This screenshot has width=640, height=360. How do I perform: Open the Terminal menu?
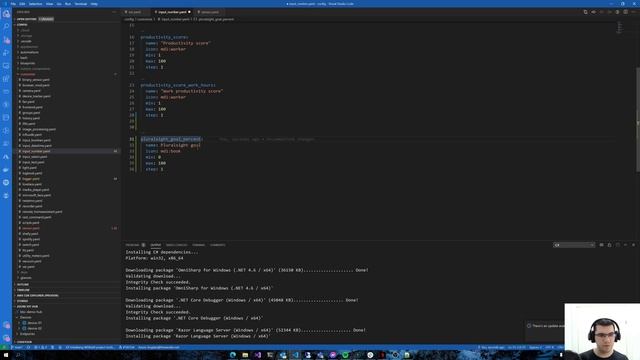pyautogui.click(x=80, y=4)
